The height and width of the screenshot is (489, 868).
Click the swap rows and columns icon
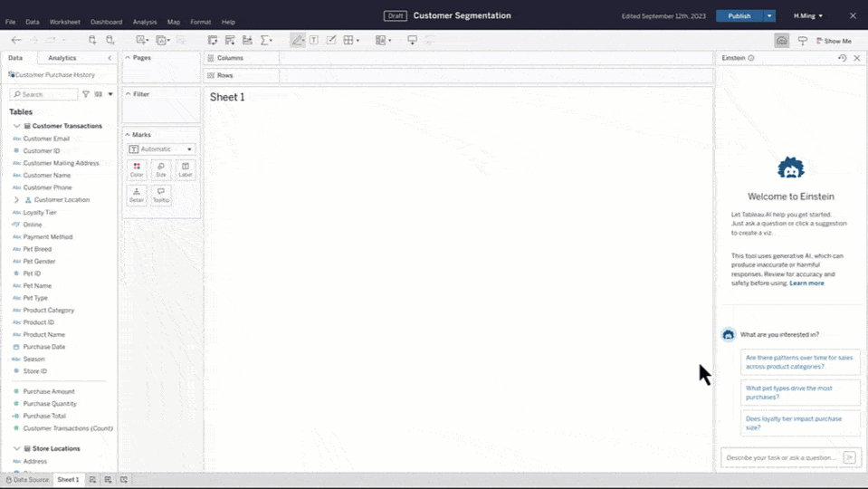point(213,40)
